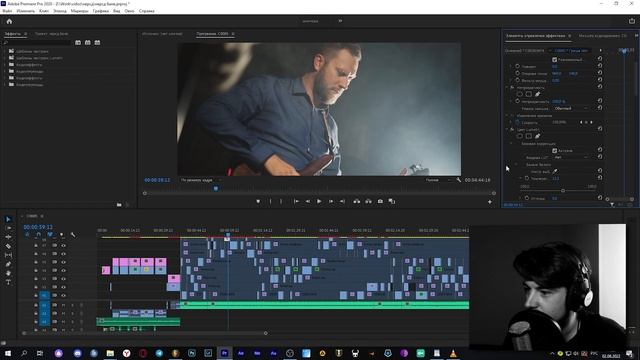Open the Markers menu
Viewport: 640px width, 360px height.
pyautogui.click(x=79, y=11)
